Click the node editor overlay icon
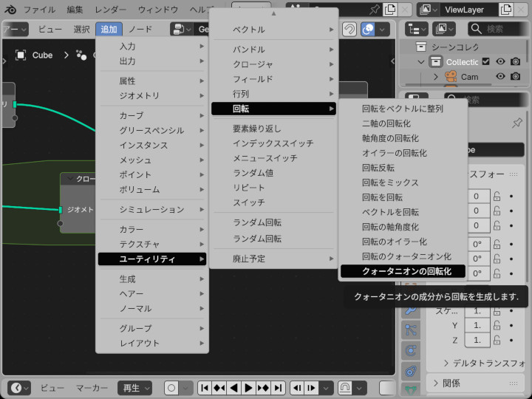532x399 pixels. click(x=368, y=30)
